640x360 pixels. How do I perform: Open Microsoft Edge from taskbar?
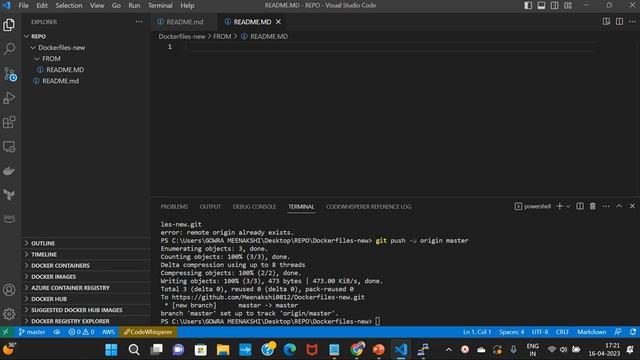290,350
